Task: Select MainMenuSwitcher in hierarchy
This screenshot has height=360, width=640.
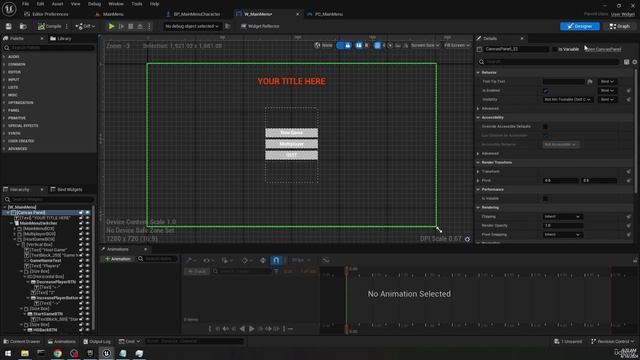Action: click(x=38, y=223)
